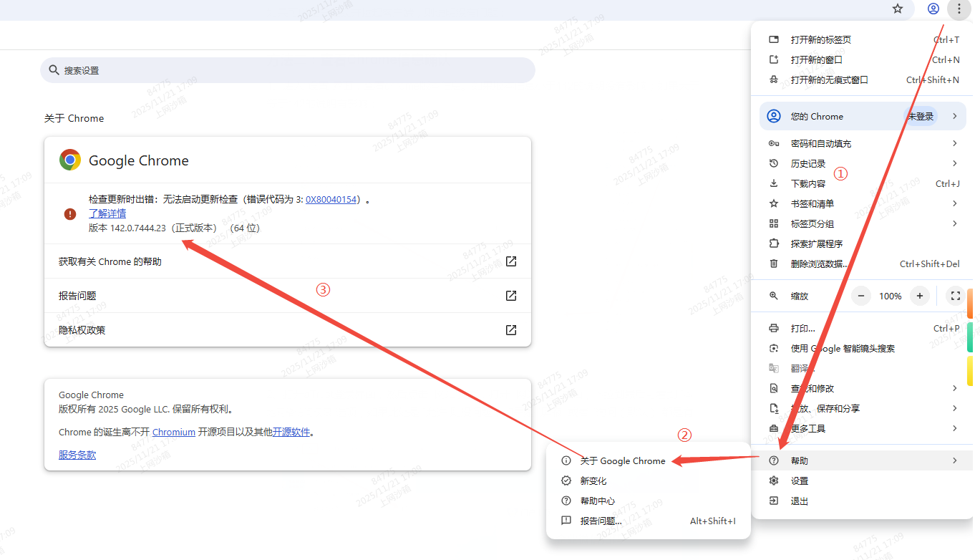Click the 搜索设置 search field

pyautogui.click(x=286, y=70)
